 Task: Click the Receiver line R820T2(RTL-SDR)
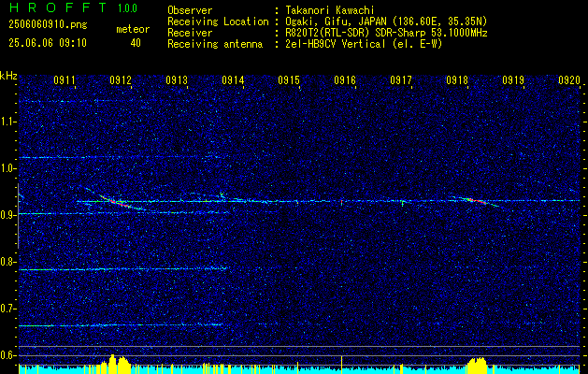329,33
